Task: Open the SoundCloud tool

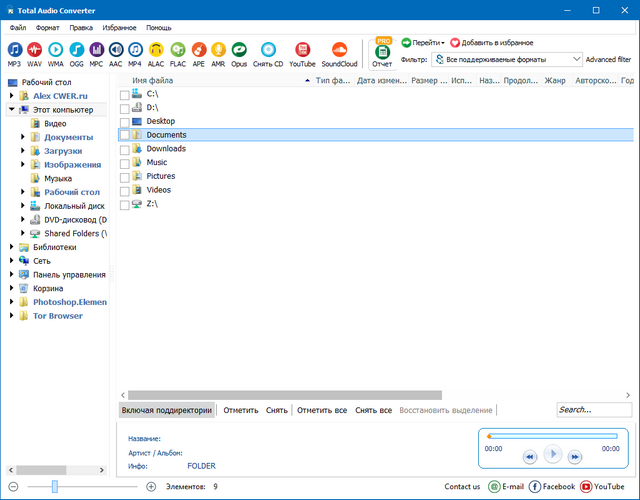Action: point(340,50)
